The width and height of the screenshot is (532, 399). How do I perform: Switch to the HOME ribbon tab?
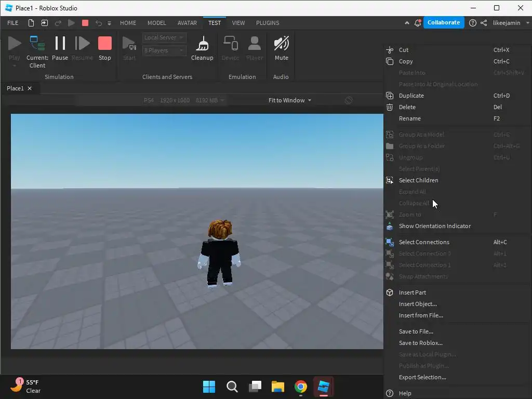coord(128,23)
